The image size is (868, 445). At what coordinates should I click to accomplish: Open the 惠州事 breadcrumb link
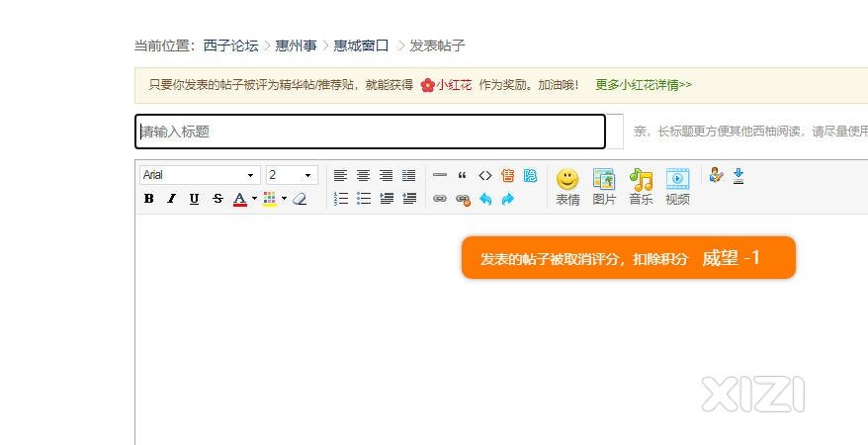pos(297,45)
